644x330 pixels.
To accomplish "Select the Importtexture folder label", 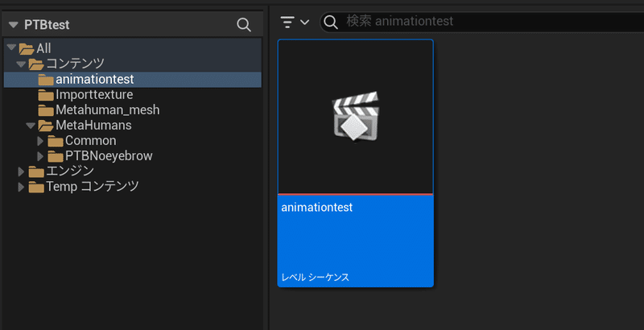I will [x=94, y=95].
